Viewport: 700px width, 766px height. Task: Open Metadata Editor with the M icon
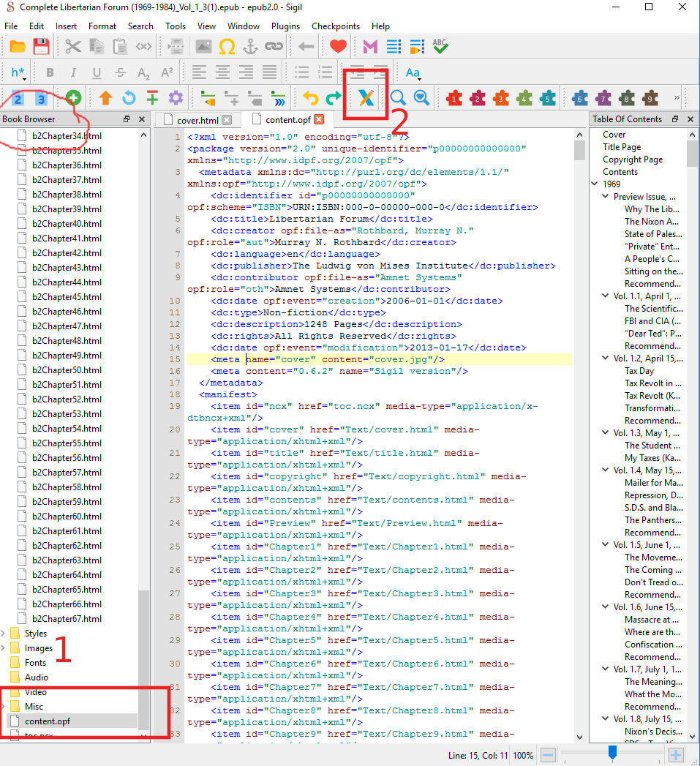(x=370, y=47)
